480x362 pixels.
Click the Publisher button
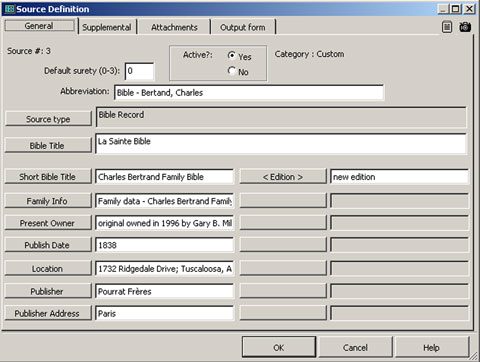[48, 291]
